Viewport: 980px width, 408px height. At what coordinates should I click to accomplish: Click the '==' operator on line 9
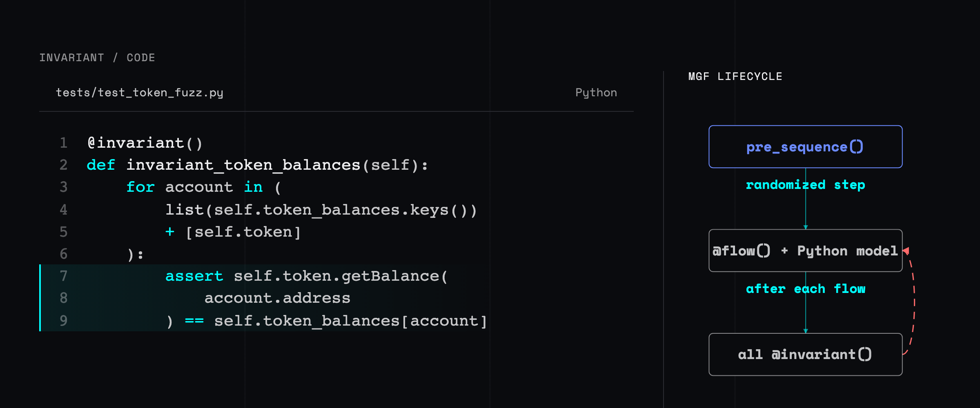[194, 321]
